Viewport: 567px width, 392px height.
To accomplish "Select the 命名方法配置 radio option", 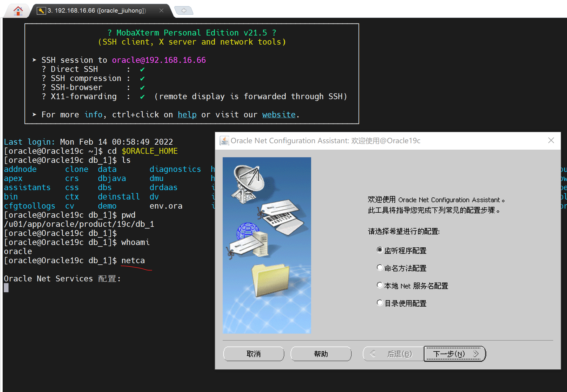I will (x=379, y=267).
